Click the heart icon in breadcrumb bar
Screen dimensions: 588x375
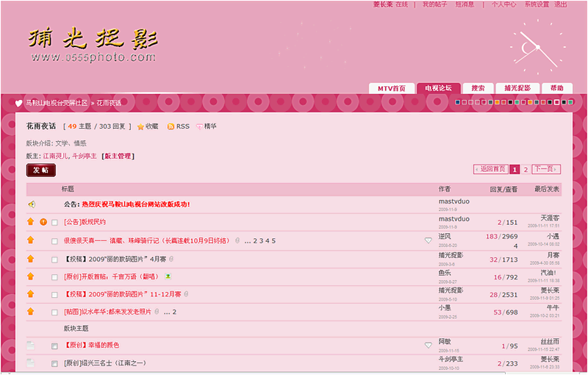[19, 103]
